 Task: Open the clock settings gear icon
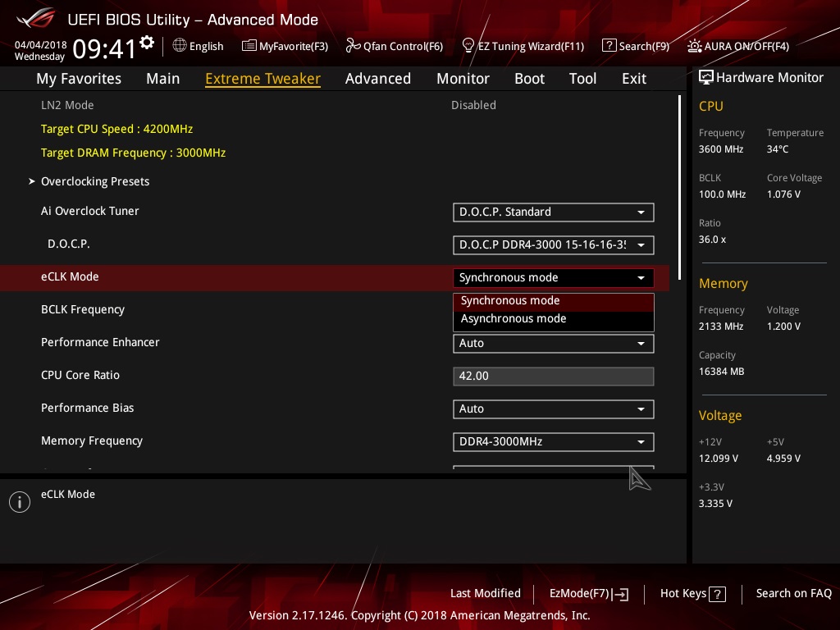point(147,43)
